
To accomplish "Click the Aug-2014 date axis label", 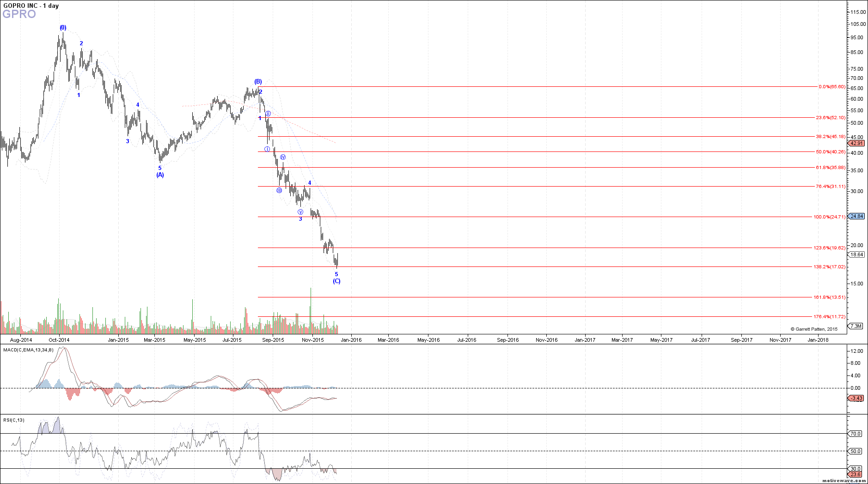I will coord(21,340).
